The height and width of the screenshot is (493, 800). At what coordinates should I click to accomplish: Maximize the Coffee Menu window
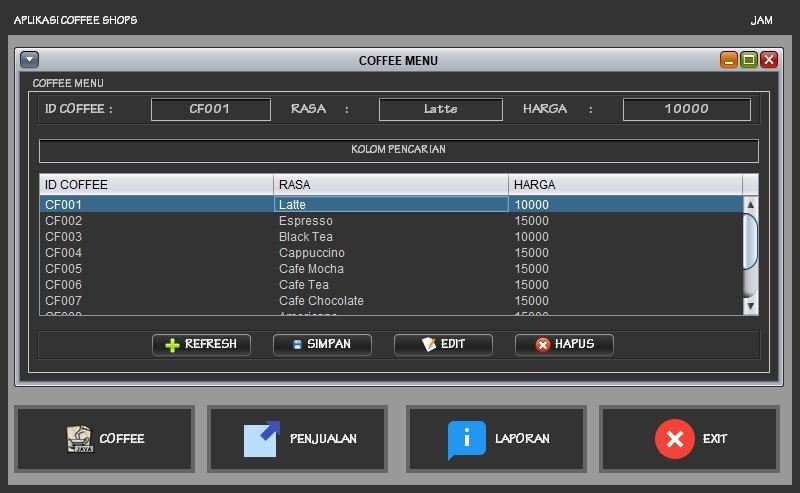749,60
